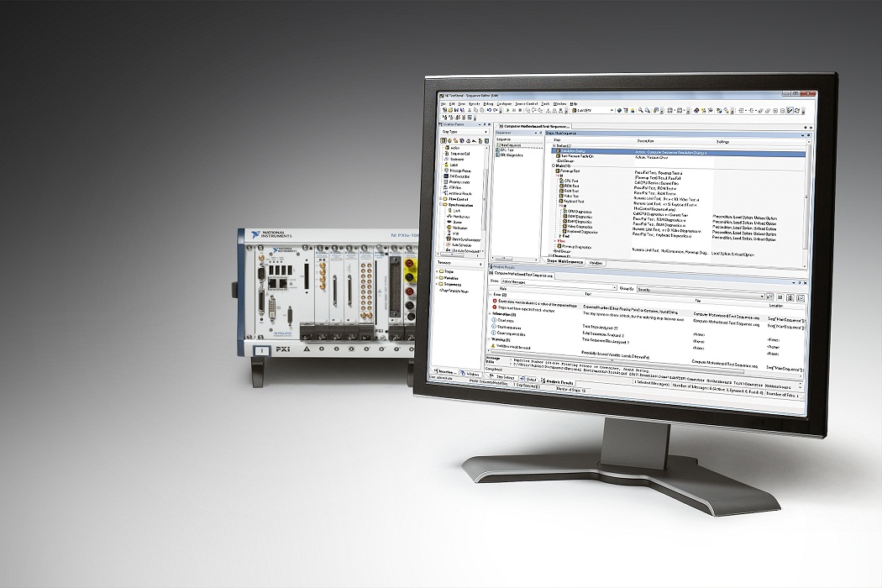Open the Configure menu
Screen dimensions: 882x588
point(504,103)
